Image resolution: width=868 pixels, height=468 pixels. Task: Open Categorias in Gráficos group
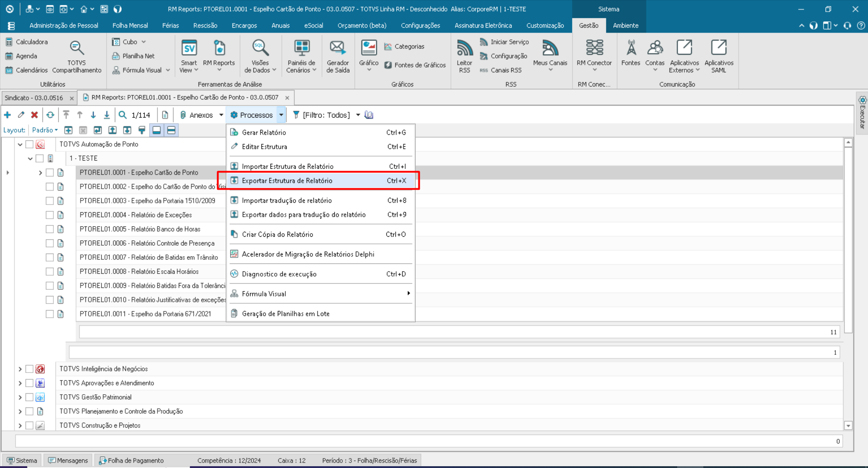(404, 46)
